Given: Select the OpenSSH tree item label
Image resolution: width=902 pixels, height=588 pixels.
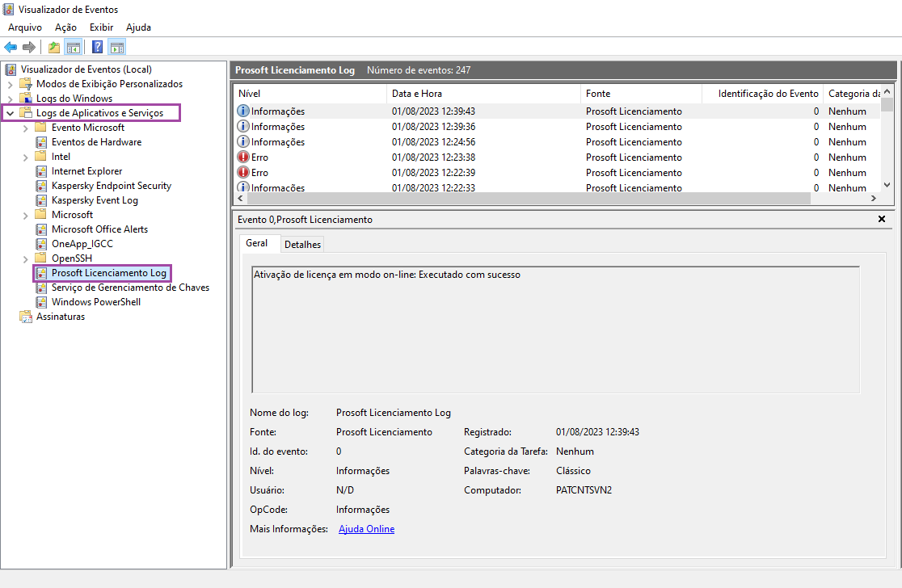Looking at the screenshot, I should click(72, 258).
